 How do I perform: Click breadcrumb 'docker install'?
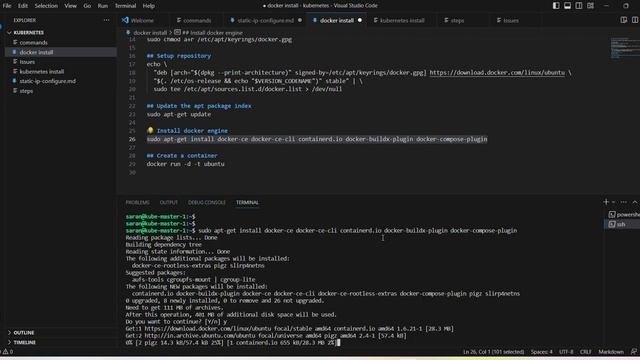click(x=150, y=33)
